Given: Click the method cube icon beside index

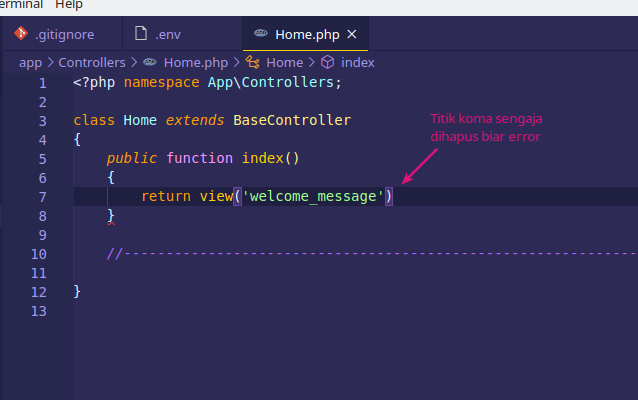Looking at the screenshot, I should 326,62.
